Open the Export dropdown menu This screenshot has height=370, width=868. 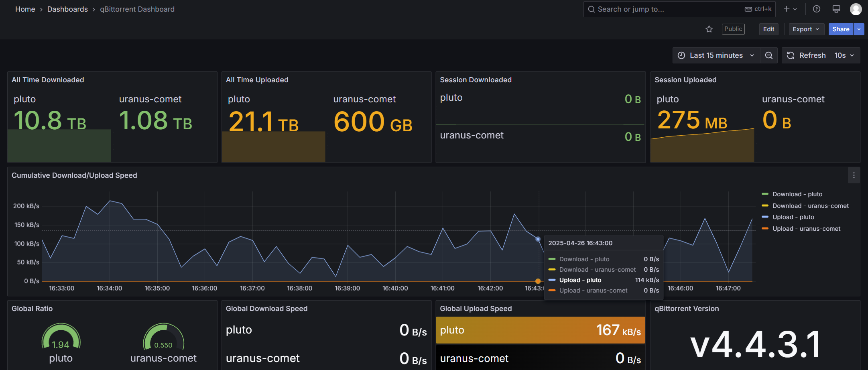coord(806,29)
